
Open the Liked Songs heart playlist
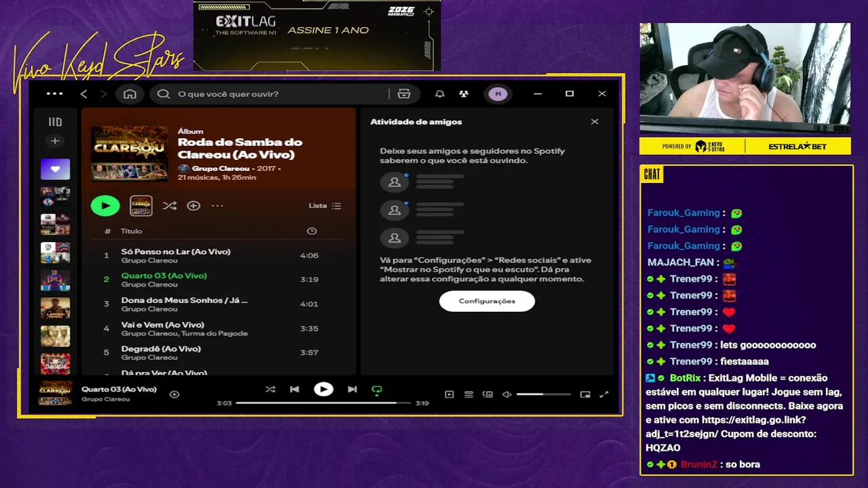(x=55, y=169)
